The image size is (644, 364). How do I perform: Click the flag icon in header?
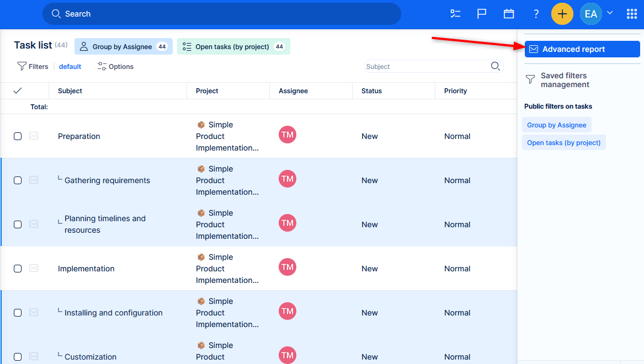[x=482, y=14]
